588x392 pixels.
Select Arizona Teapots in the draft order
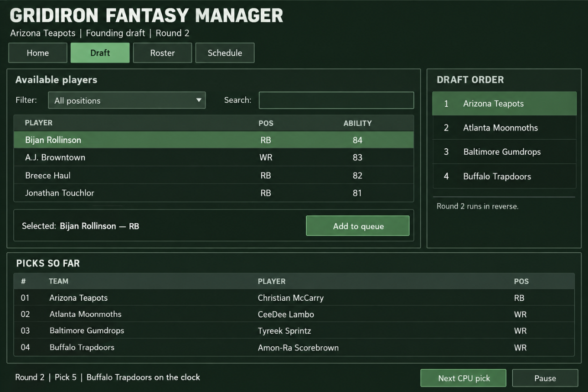point(504,104)
